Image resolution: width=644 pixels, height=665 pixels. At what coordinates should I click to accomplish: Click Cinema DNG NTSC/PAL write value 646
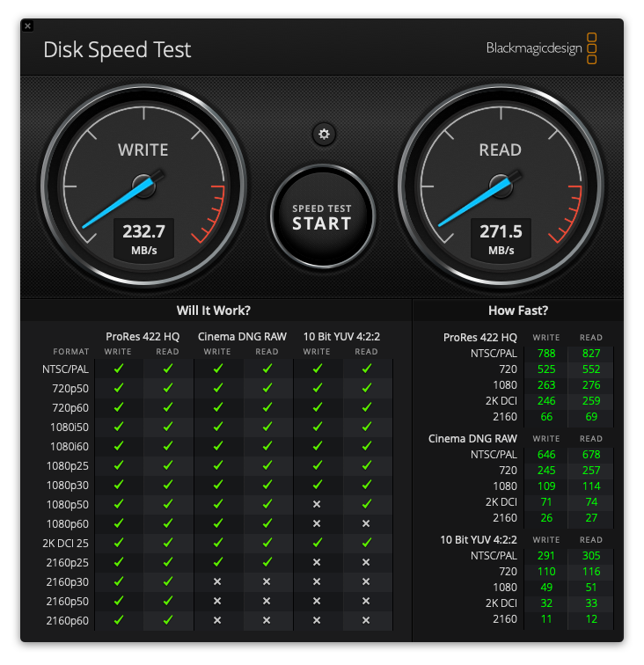coord(546,455)
